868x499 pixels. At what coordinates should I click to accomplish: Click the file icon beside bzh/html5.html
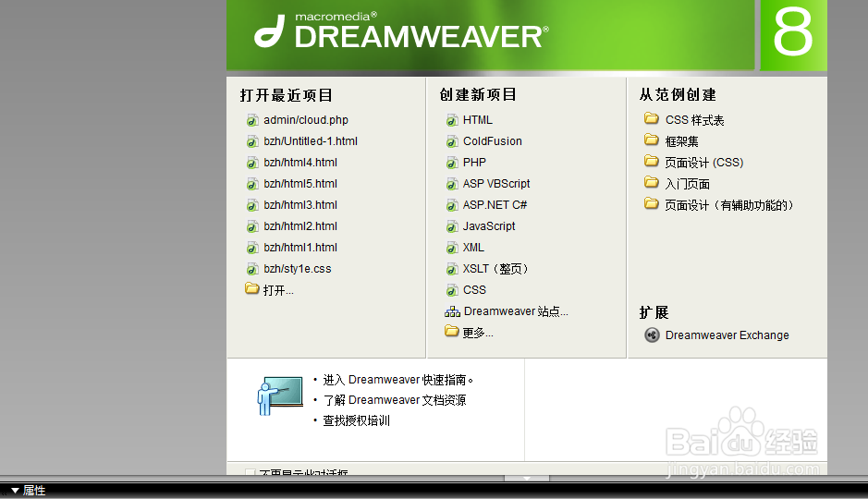tap(252, 184)
